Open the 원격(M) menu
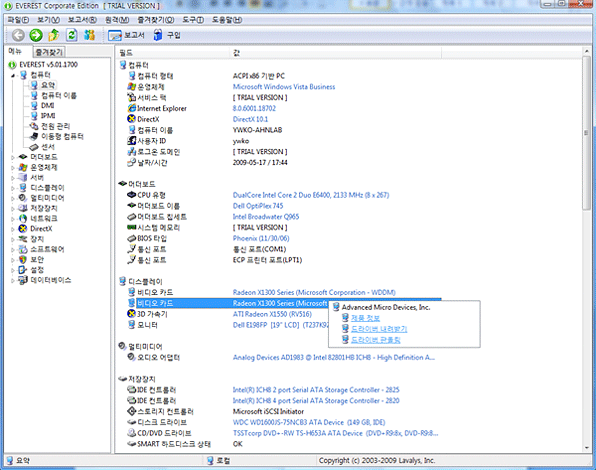596x470 pixels. [x=117, y=20]
